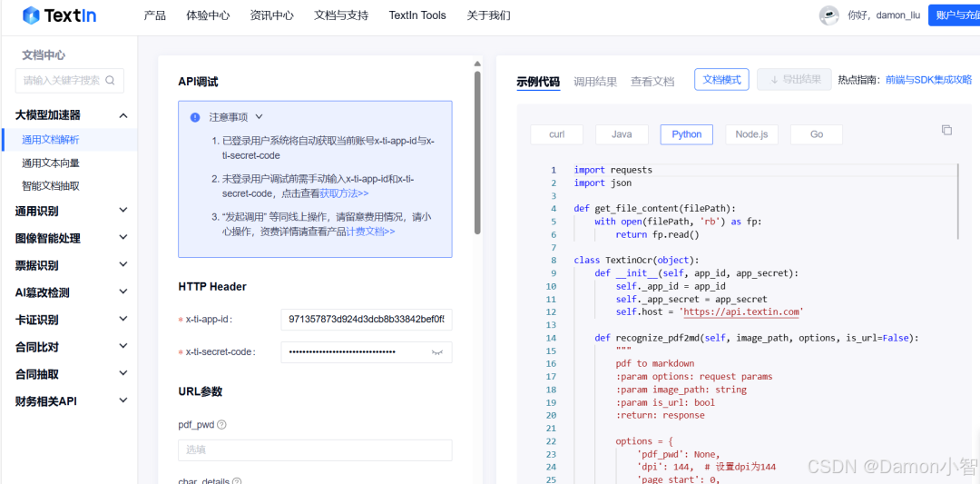Click the search magnifier icon in sidebar
This screenshot has width=980, height=484.
(110, 80)
